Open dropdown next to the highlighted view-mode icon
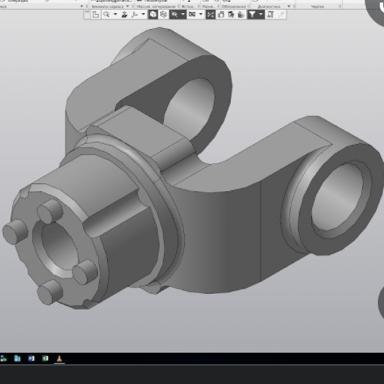The width and height of the screenshot is (384, 384). [183, 14]
